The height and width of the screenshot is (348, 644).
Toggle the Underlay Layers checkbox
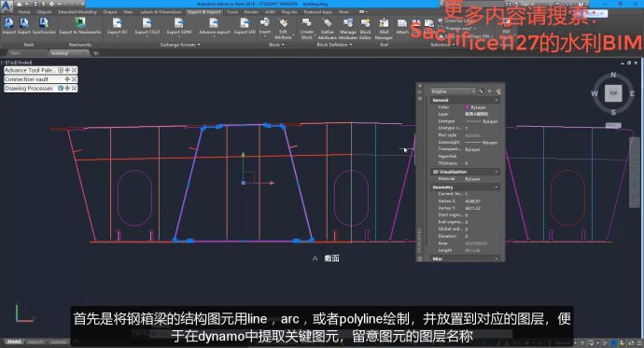441,21
